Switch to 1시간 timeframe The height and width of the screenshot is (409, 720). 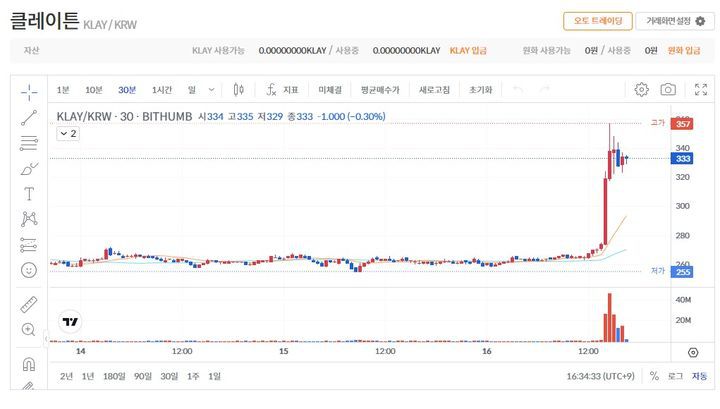click(x=162, y=90)
